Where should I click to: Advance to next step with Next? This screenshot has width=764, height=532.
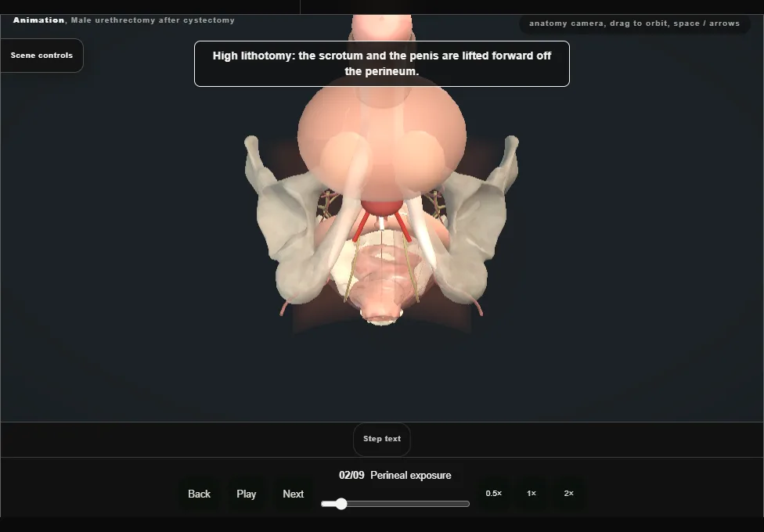point(294,494)
